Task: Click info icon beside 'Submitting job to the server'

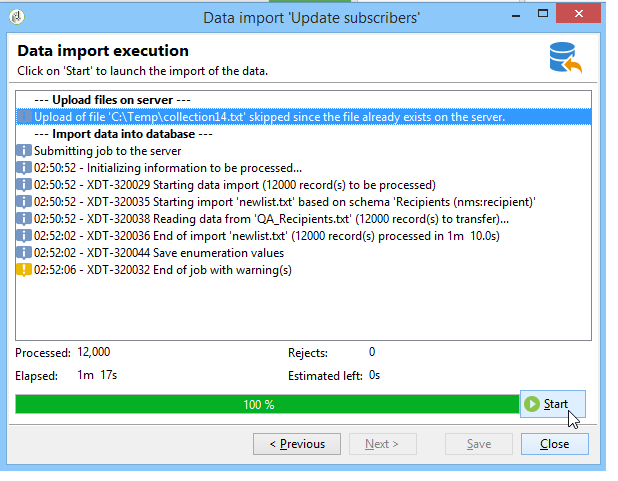Action: (x=24, y=150)
